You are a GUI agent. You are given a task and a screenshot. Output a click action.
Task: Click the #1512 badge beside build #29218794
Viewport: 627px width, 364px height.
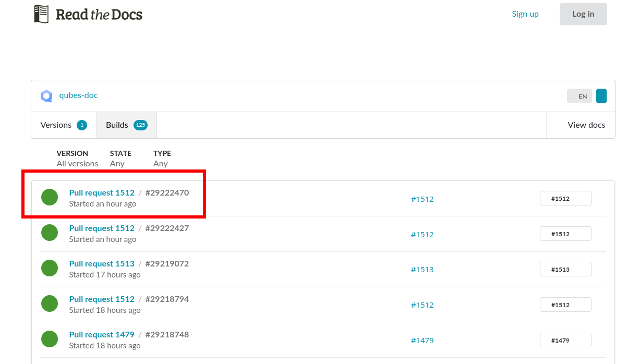tap(565, 305)
